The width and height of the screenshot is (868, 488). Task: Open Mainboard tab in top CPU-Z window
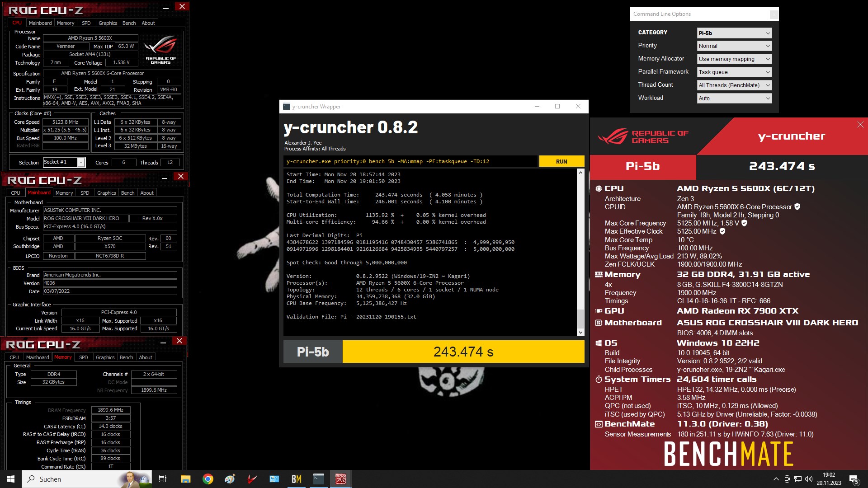40,23
